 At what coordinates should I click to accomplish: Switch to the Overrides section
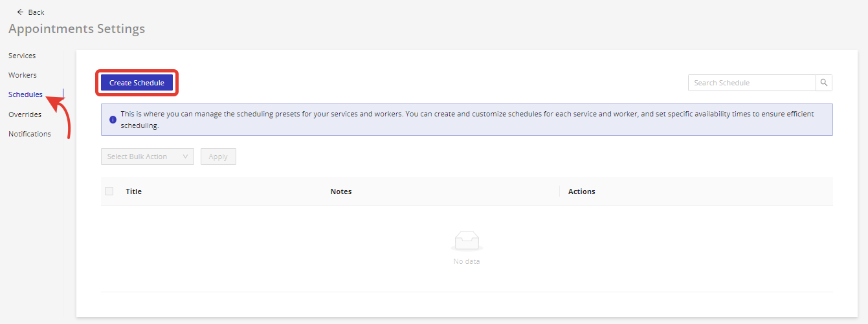pos(25,114)
